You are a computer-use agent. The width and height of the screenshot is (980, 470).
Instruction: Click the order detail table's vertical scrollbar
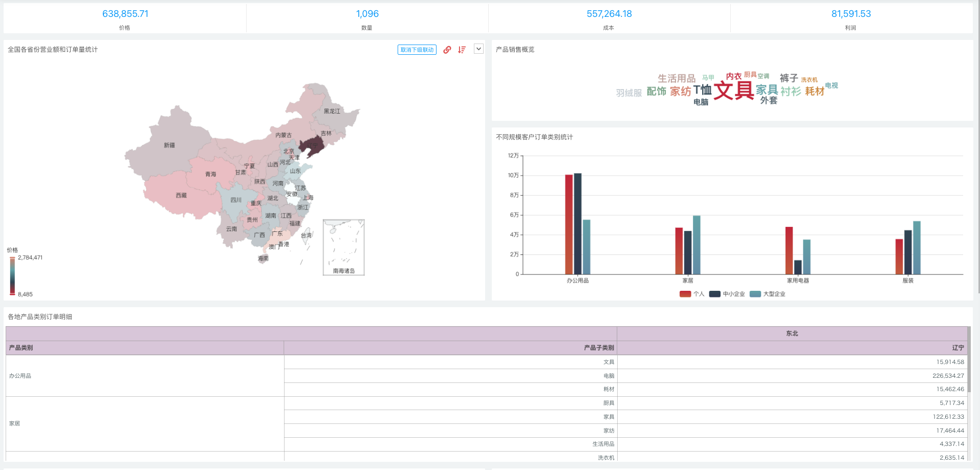[969, 359]
